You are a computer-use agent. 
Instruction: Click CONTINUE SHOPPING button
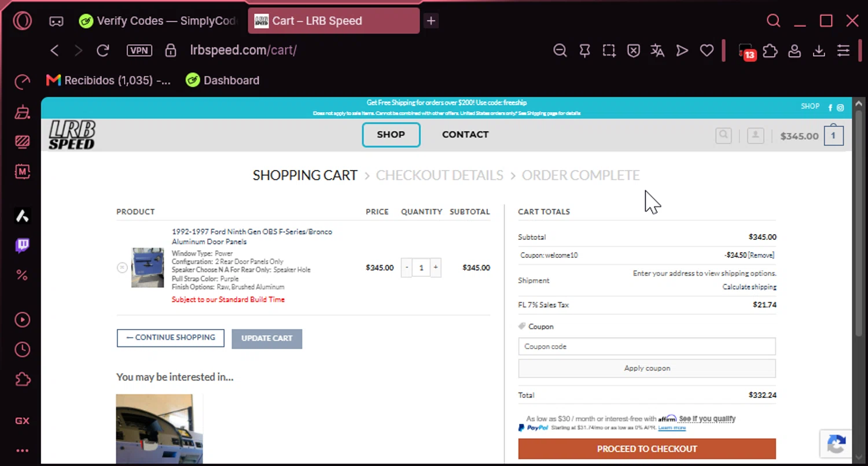click(171, 338)
